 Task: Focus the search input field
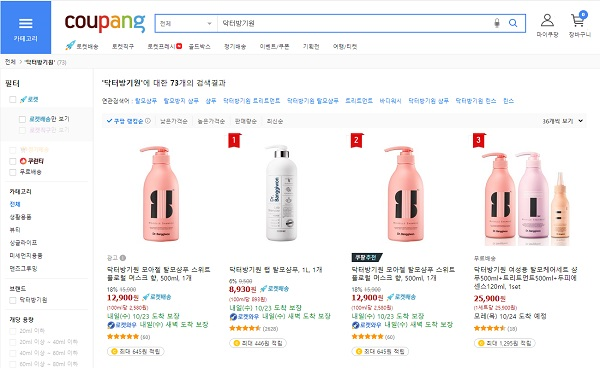tap(354, 23)
